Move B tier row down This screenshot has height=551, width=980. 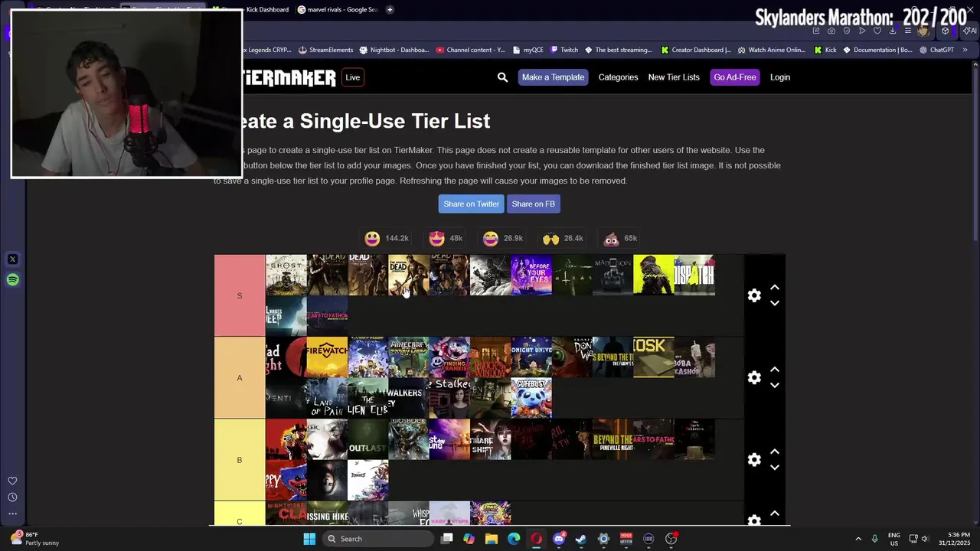775,467
